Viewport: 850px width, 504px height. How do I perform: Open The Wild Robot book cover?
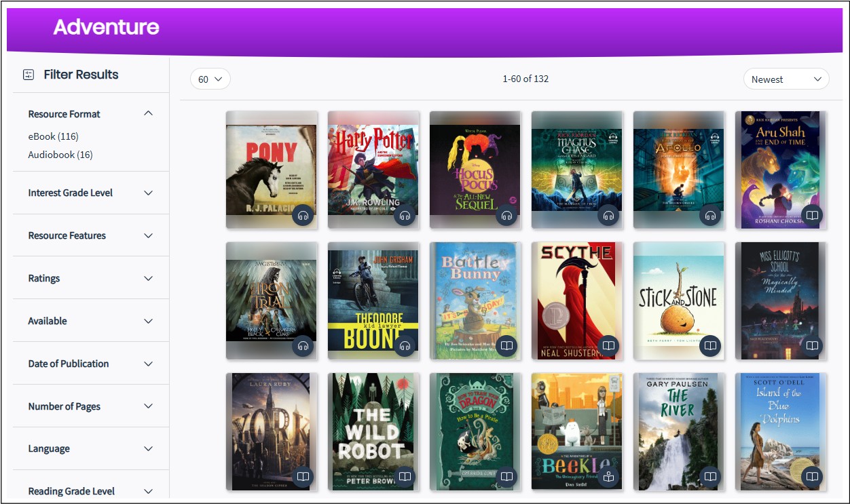click(x=373, y=431)
